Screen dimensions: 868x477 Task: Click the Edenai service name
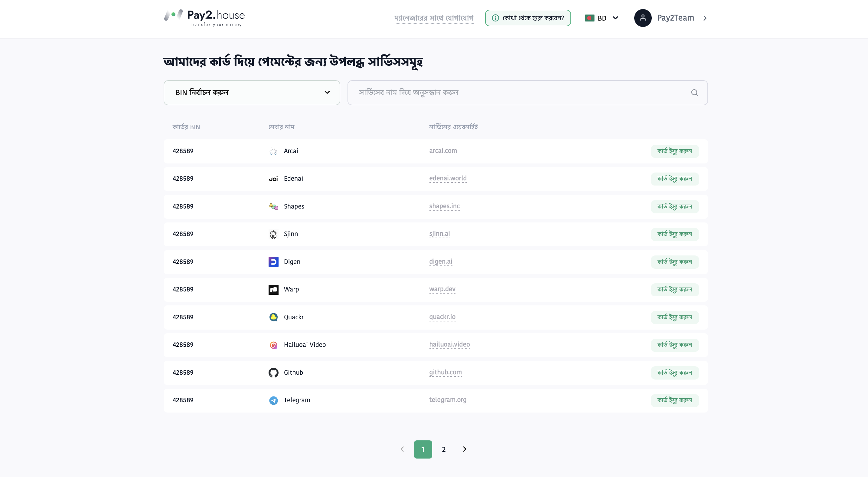pos(293,179)
